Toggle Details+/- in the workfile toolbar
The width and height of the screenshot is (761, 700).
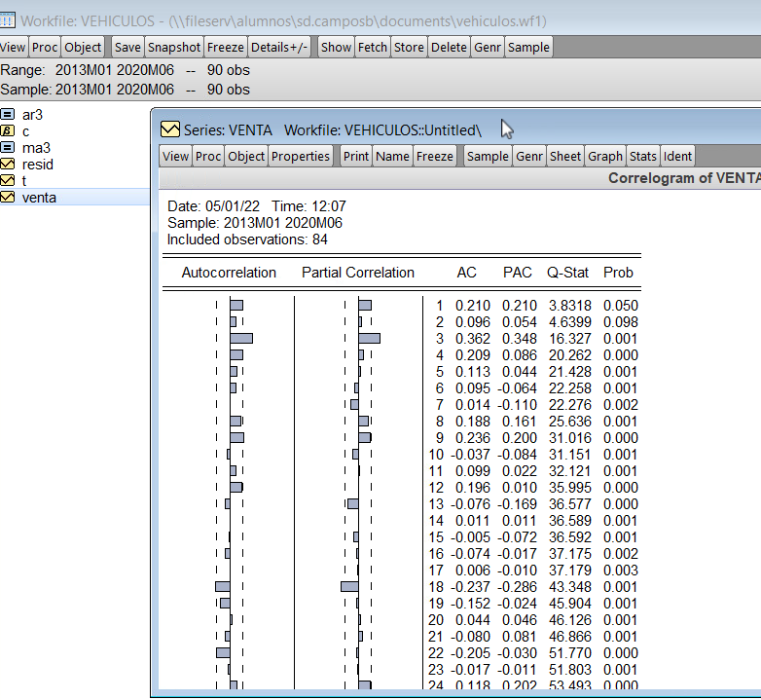pos(279,47)
